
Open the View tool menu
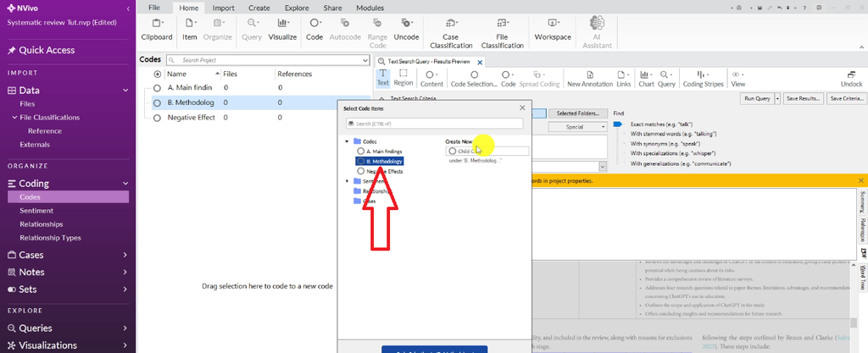(738, 79)
